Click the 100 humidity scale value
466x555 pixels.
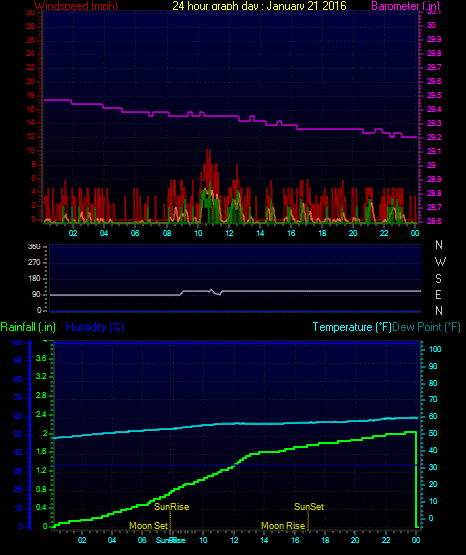[16, 343]
